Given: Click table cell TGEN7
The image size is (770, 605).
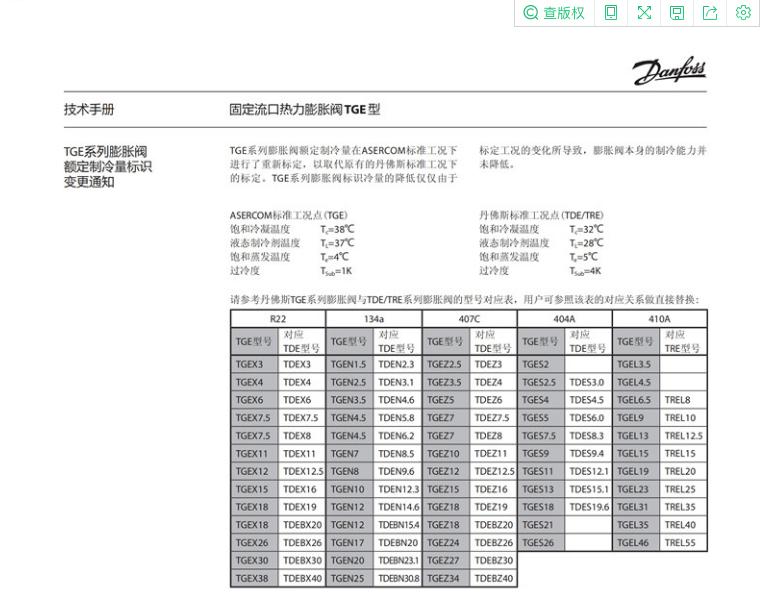Looking at the screenshot, I should pos(350,453).
